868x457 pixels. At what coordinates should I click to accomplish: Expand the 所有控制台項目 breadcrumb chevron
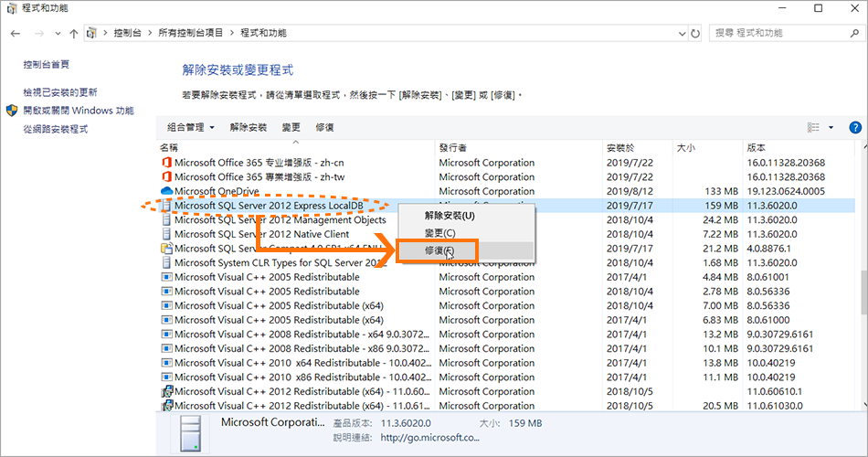pyautogui.click(x=231, y=33)
